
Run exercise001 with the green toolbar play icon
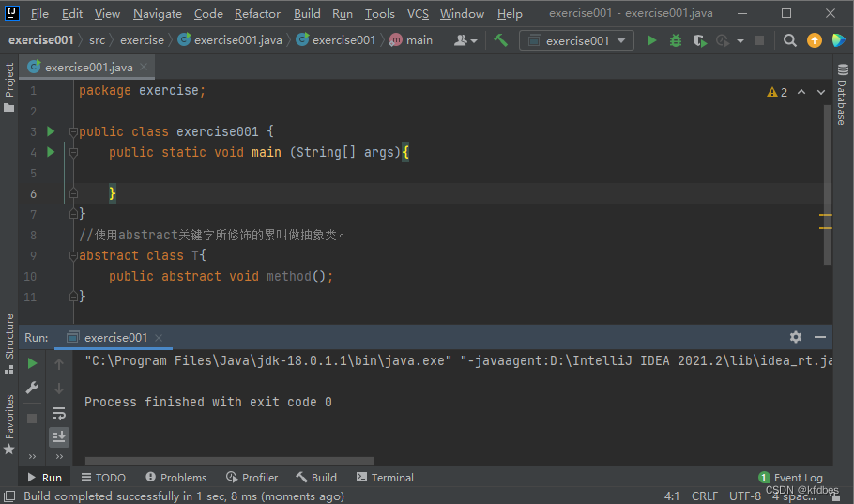tap(651, 40)
